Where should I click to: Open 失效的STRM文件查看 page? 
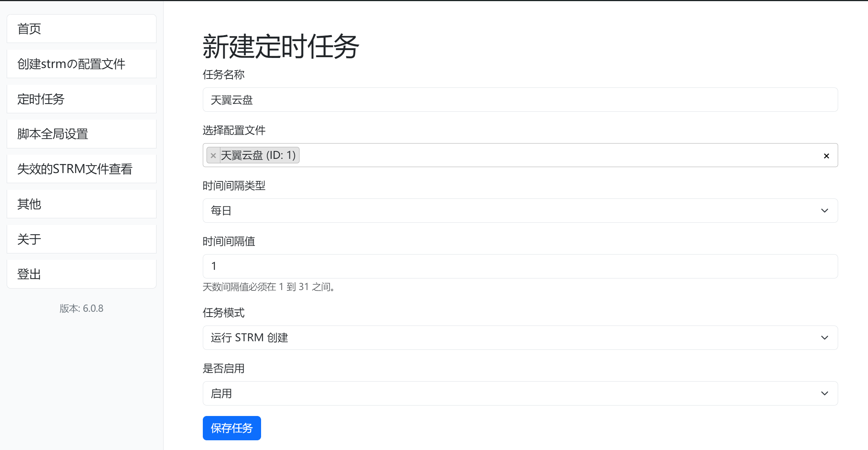[x=81, y=169]
